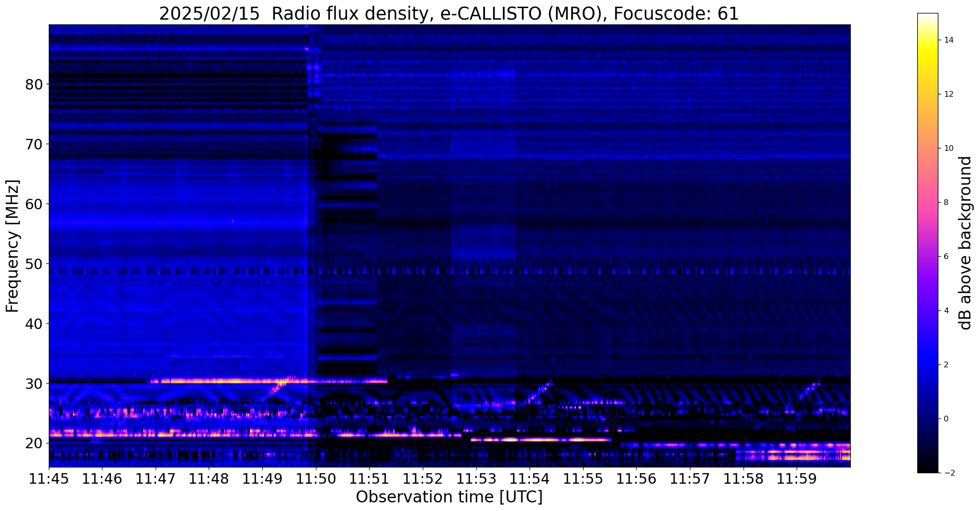Viewport: 980px width, 511px height.
Task: Click the black bottom end of the colorbar
Action: pyautogui.click(x=927, y=469)
